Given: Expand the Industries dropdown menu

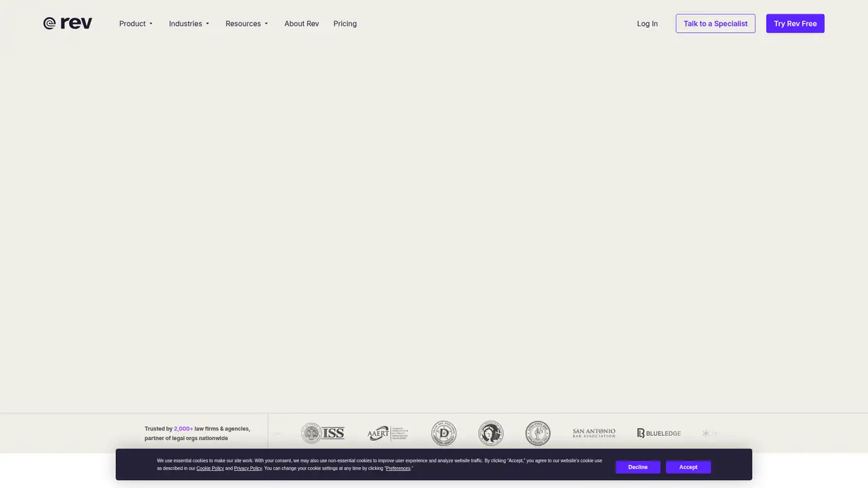Looking at the screenshot, I should pyautogui.click(x=189, y=24).
